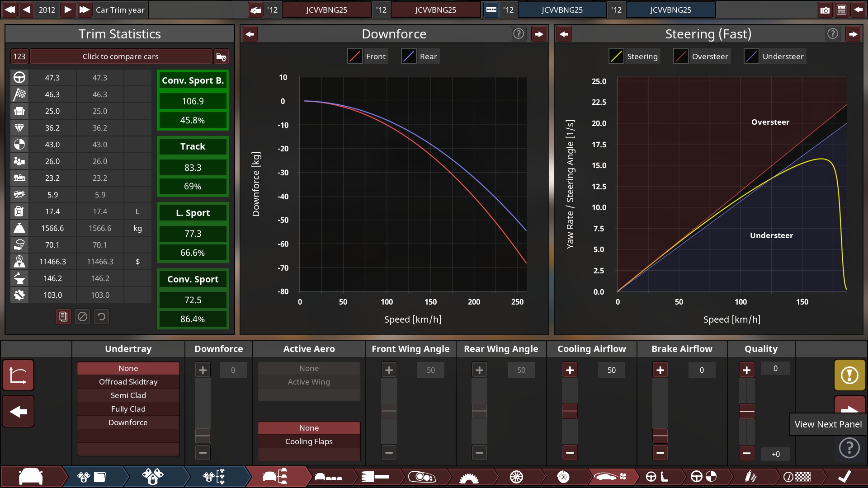This screenshot has height=488, width=868.
Task: Open the wheels and tires tab icon
Action: tap(516, 477)
